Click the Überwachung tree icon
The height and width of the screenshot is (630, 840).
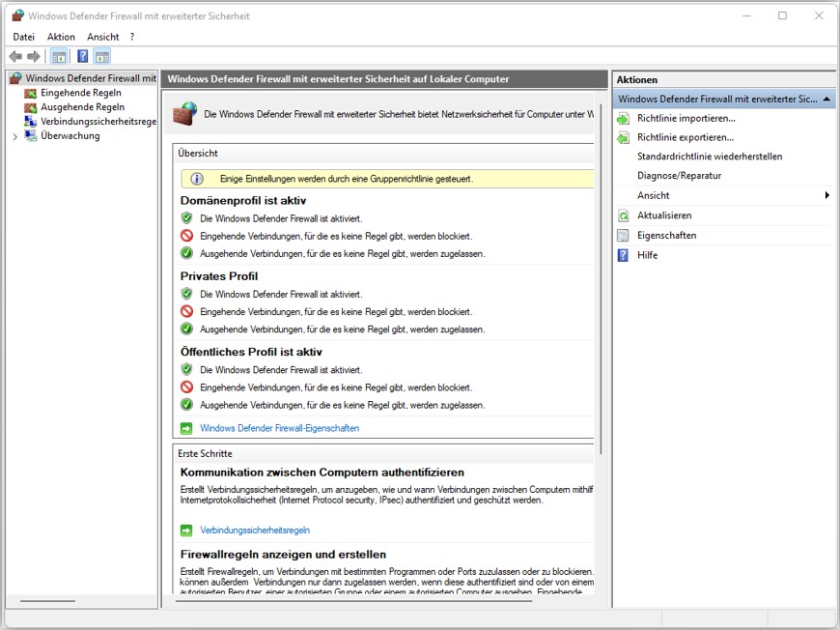point(31,135)
